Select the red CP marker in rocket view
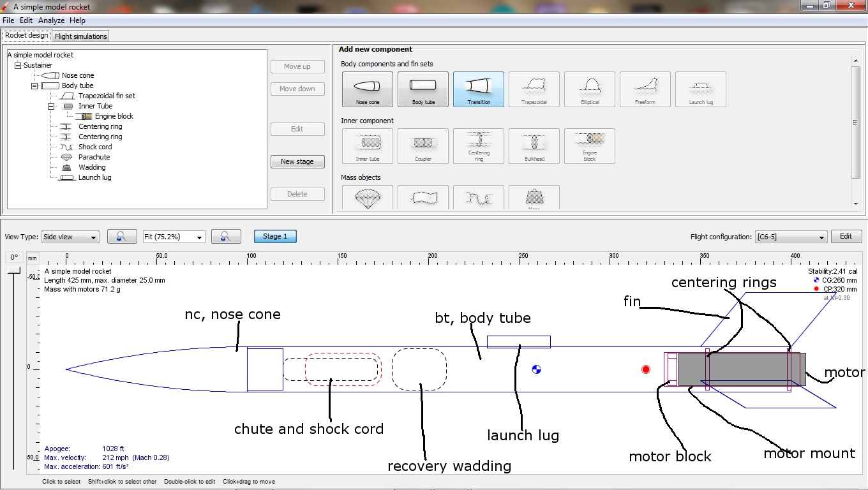 coord(646,369)
